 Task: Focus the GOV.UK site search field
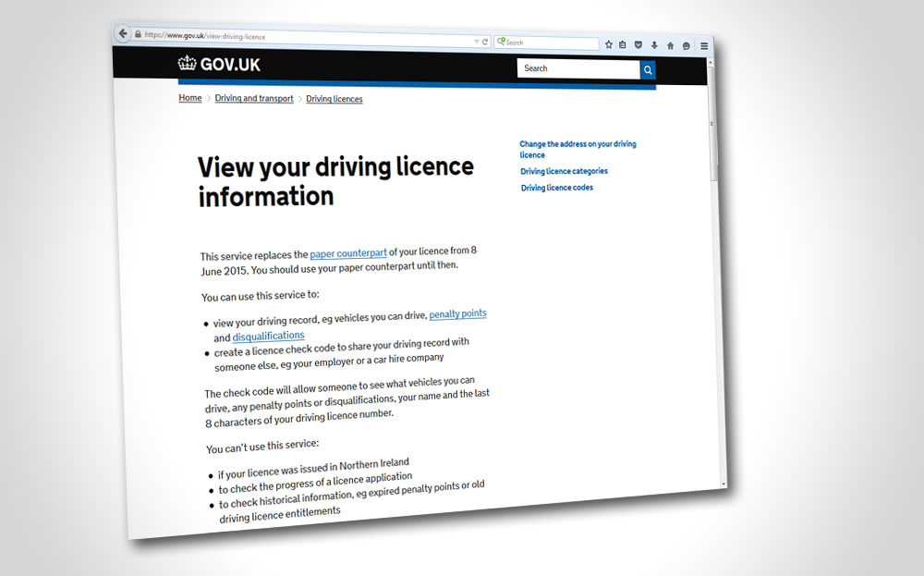tap(578, 68)
